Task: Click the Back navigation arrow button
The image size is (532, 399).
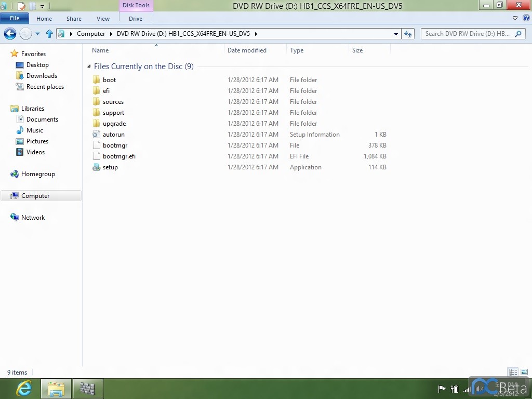Action: (10, 34)
